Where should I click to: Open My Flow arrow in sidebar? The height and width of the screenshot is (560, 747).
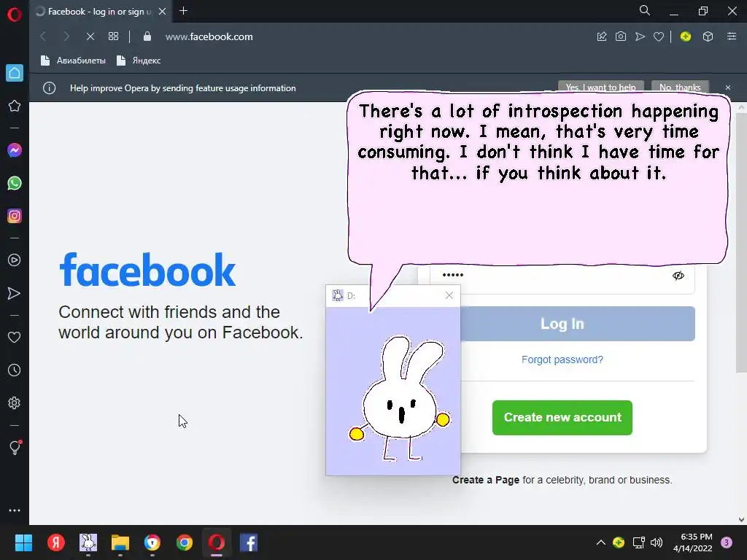point(15,293)
